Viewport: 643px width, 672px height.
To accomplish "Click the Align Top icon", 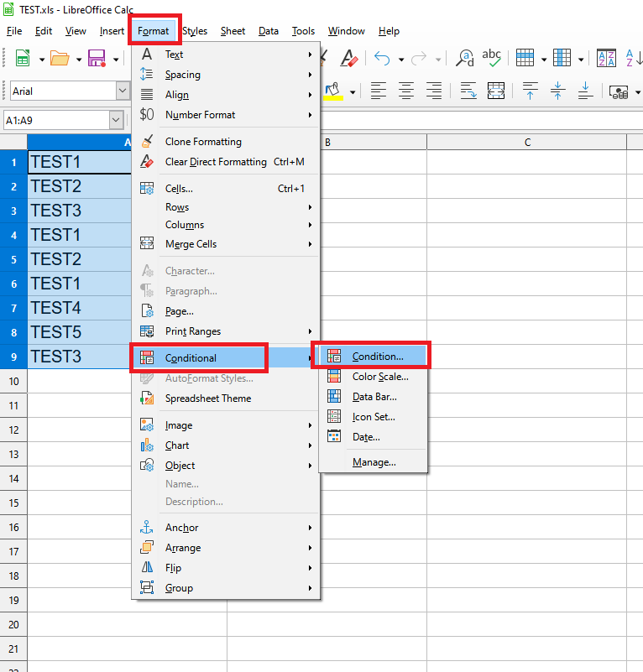I will coord(530,91).
